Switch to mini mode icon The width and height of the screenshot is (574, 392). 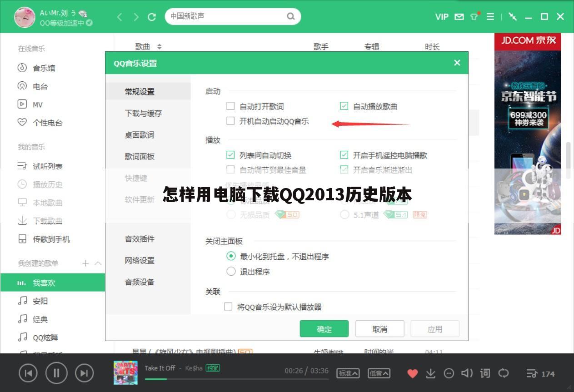[513, 17]
